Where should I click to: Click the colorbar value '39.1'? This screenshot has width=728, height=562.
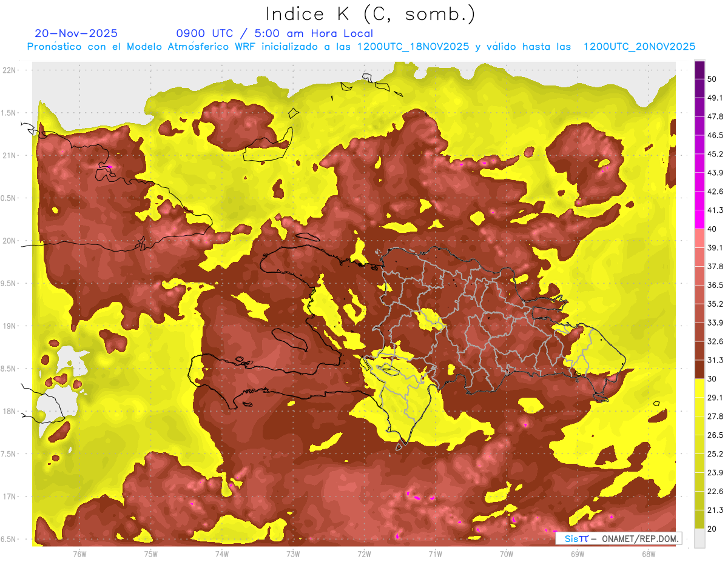click(715, 248)
